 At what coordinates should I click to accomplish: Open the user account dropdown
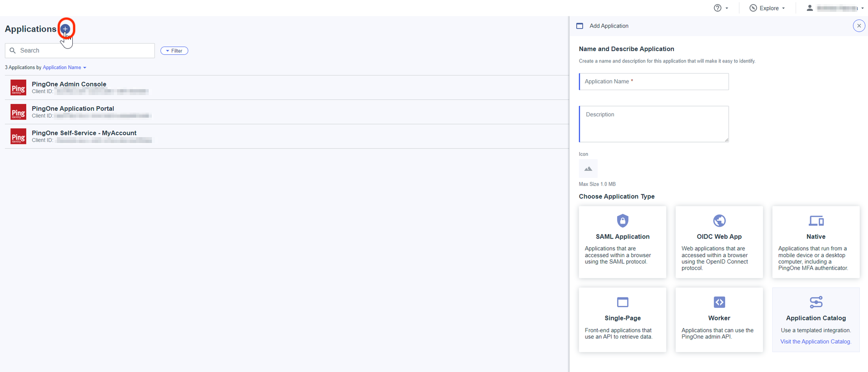[836, 8]
